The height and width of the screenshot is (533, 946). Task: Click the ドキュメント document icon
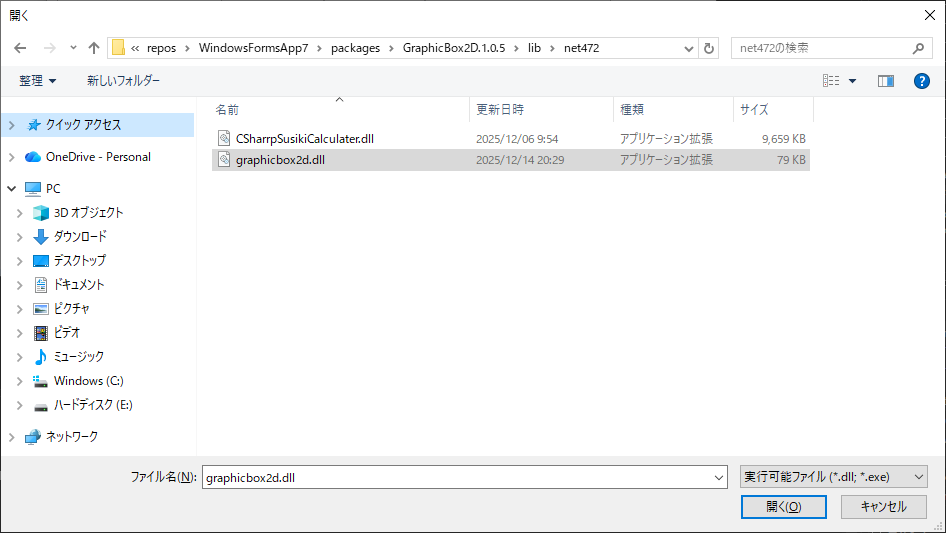click(40, 285)
